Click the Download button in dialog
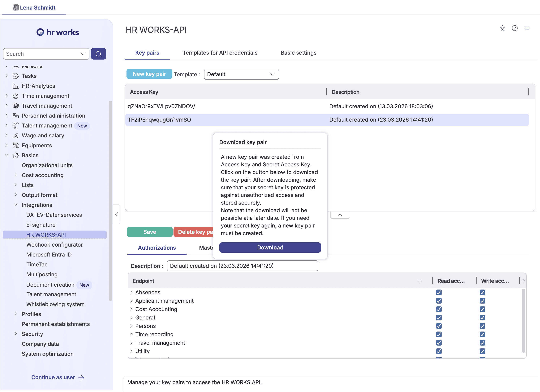Viewport: 540px width, 392px height. 270,247
